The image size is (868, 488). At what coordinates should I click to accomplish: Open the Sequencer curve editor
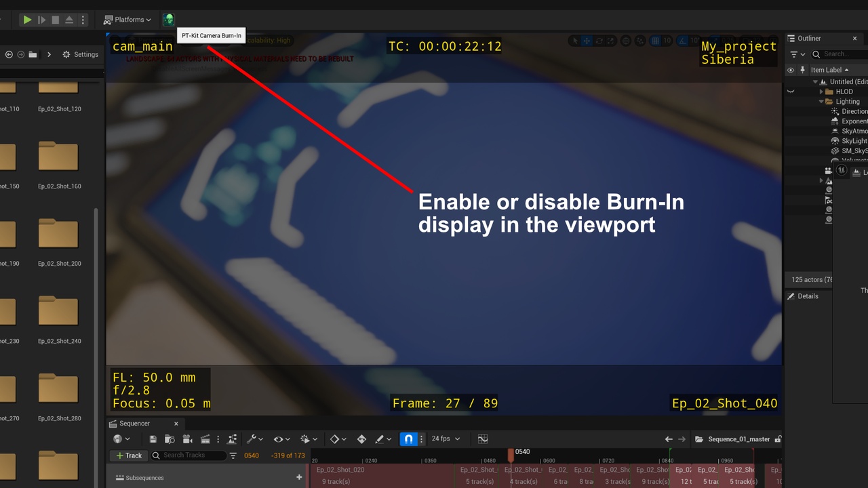point(483,439)
